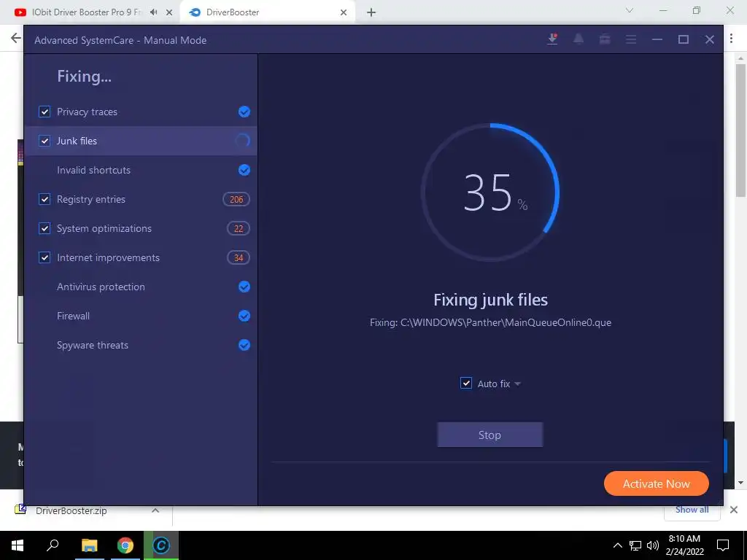Click the browser page vertical scrollbar

tap(740, 130)
